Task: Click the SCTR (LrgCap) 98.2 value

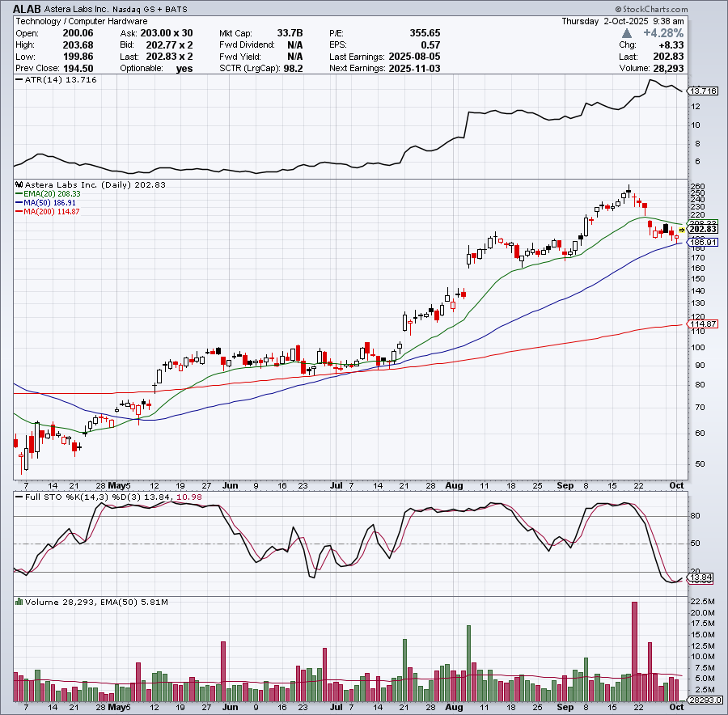Action: 293,69
